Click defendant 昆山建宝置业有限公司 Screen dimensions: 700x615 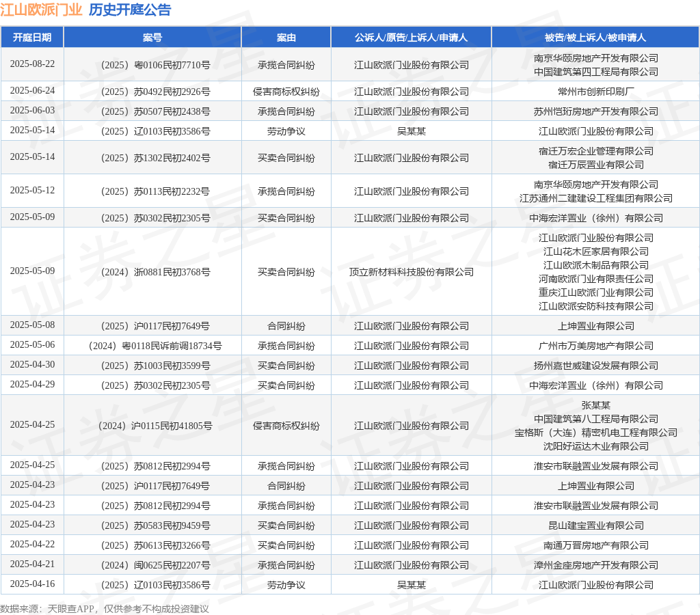[x=596, y=525]
